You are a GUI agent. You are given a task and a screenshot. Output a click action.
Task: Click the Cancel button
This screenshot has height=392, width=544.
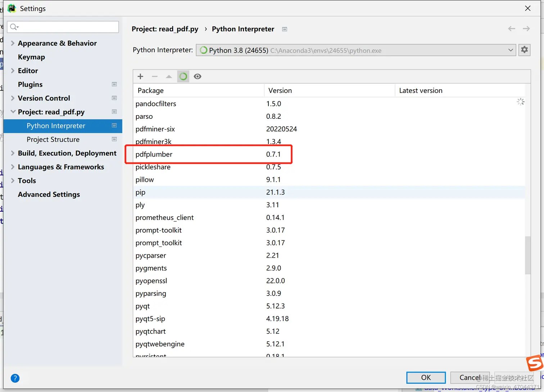470,378
